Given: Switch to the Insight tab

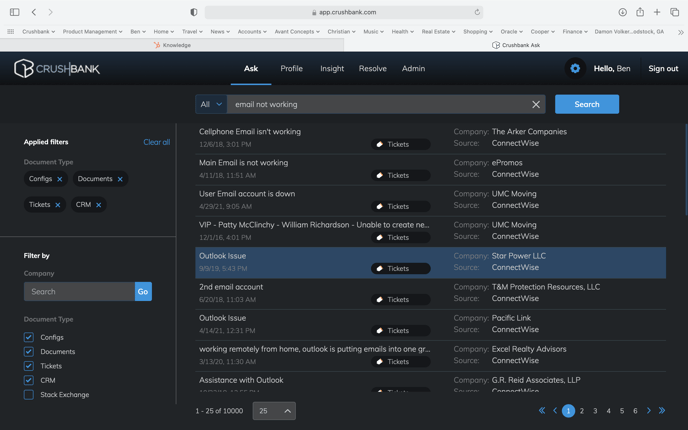Looking at the screenshot, I should click(x=332, y=68).
